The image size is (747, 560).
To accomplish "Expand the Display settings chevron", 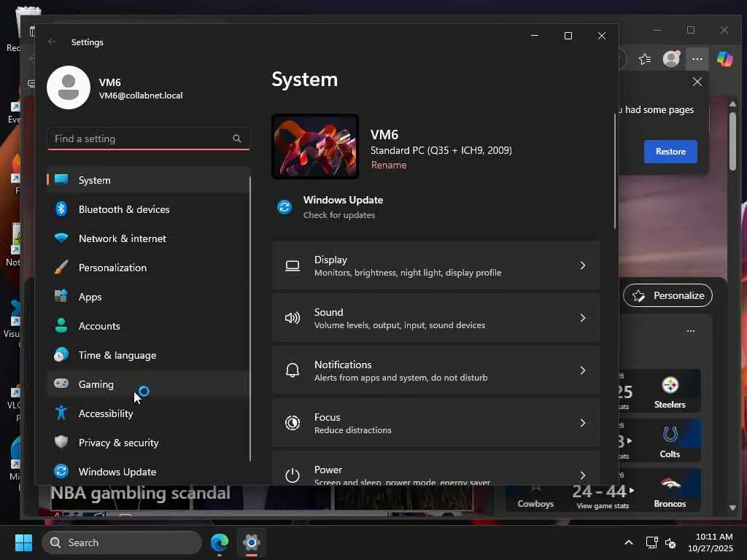I will 583,265.
